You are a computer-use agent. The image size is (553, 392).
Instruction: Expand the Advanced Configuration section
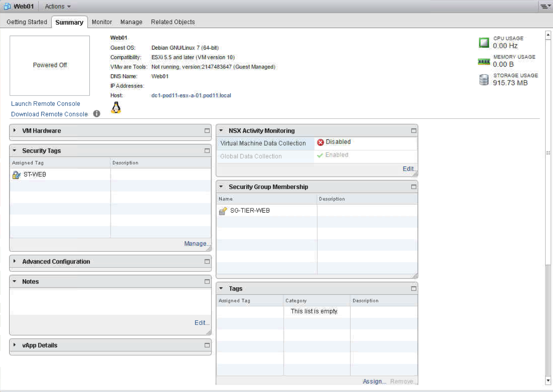[15, 261]
